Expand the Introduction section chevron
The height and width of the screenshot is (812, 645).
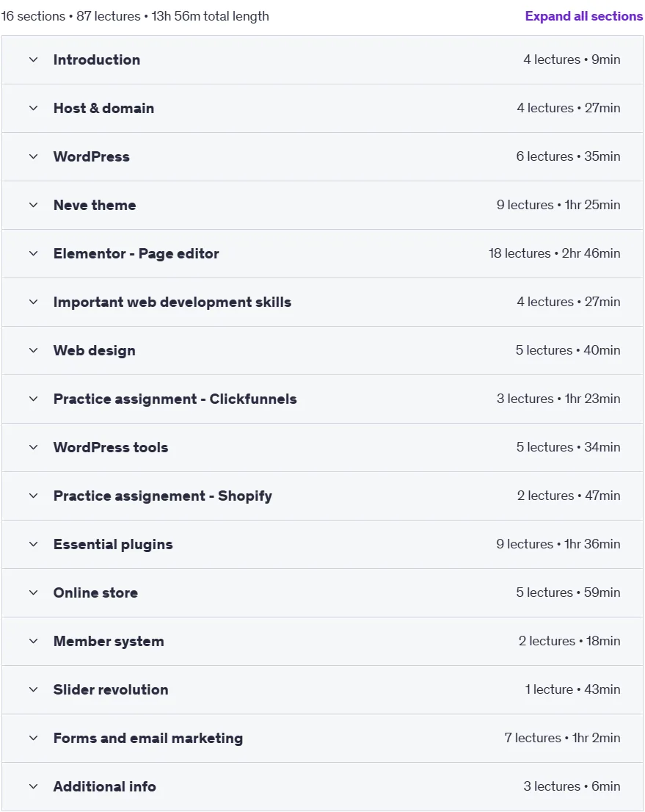coord(34,59)
